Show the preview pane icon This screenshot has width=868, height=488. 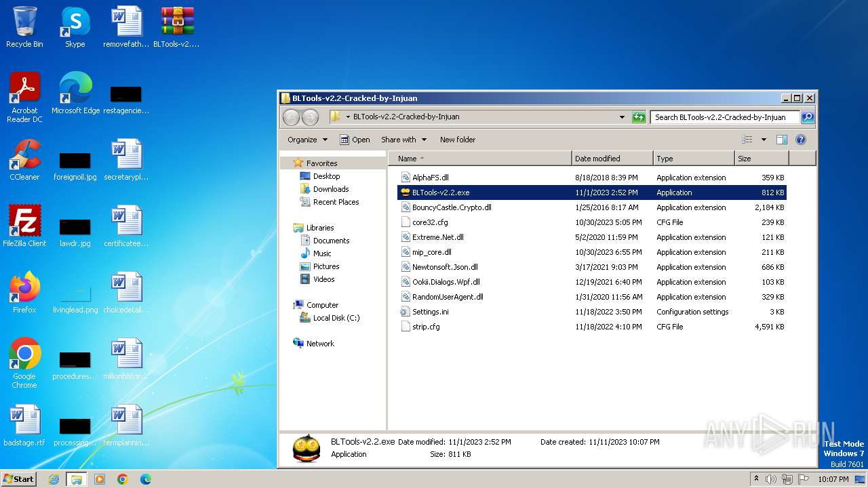(x=782, y=140)
